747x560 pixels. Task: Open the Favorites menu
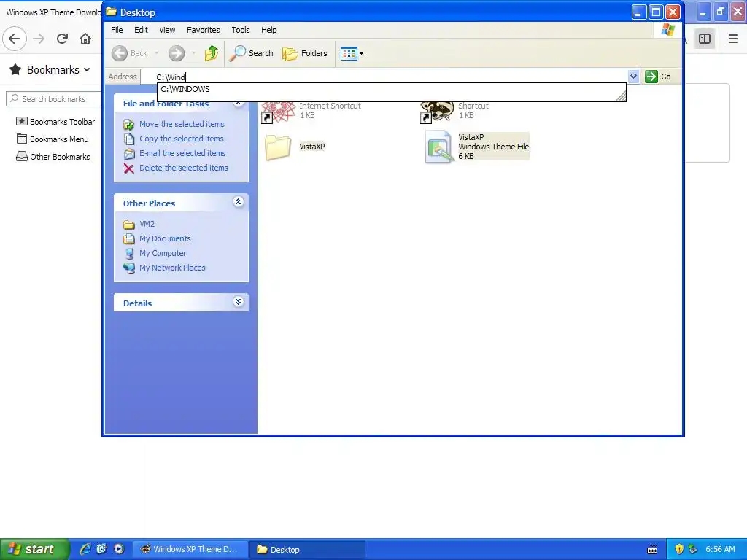pyautogui.click(x=204, y=30)
